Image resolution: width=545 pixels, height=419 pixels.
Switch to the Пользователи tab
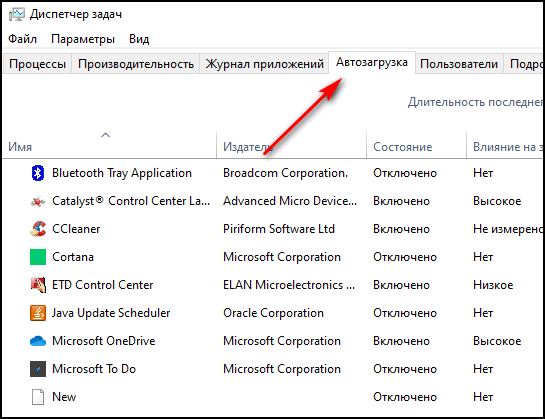(x=459, y=64)
